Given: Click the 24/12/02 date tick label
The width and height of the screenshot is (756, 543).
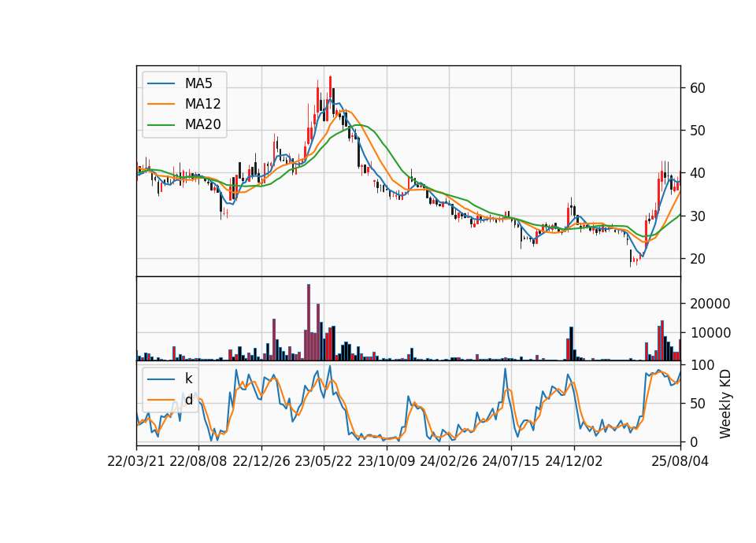Looking at the screenshot, I should coord(574,461).
